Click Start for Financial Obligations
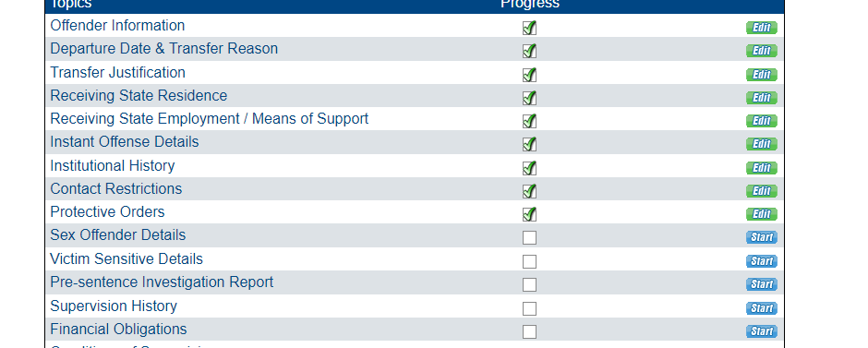 [761, 331]
